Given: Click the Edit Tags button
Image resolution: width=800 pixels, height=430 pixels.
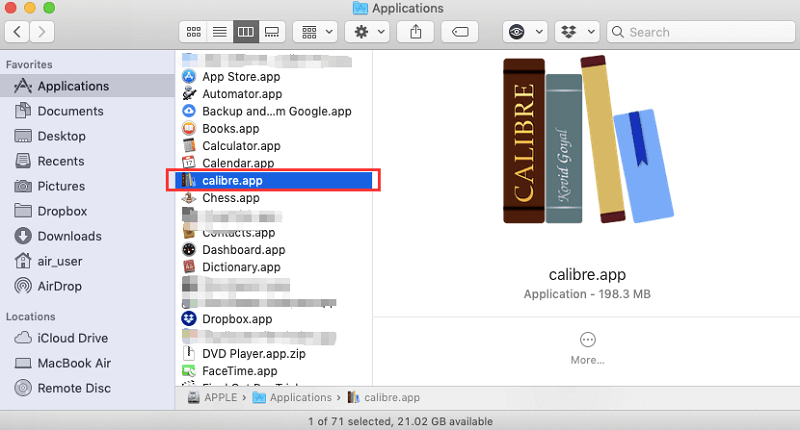Looking at the screenshot, I should (460, 32).
